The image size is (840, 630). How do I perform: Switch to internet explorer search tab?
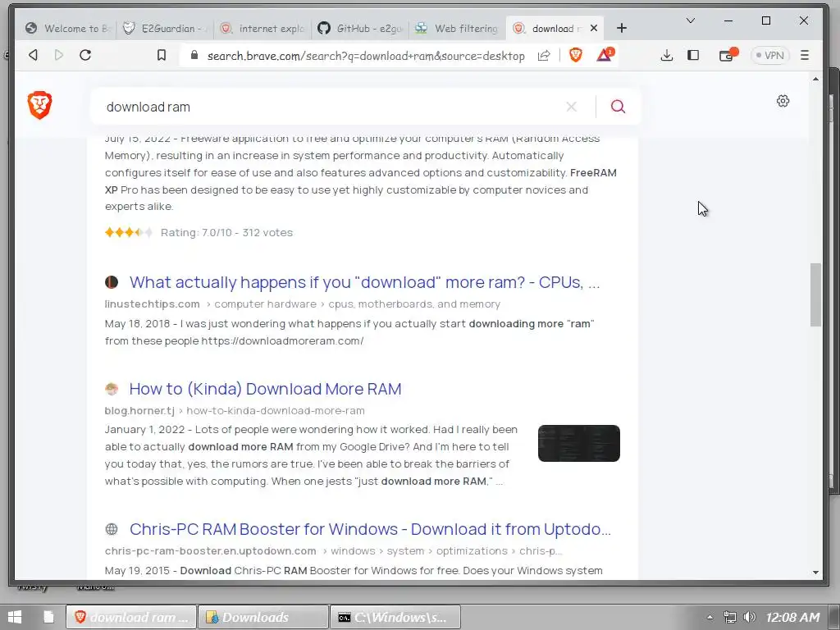pyautogui.click(x=262, y=29)
